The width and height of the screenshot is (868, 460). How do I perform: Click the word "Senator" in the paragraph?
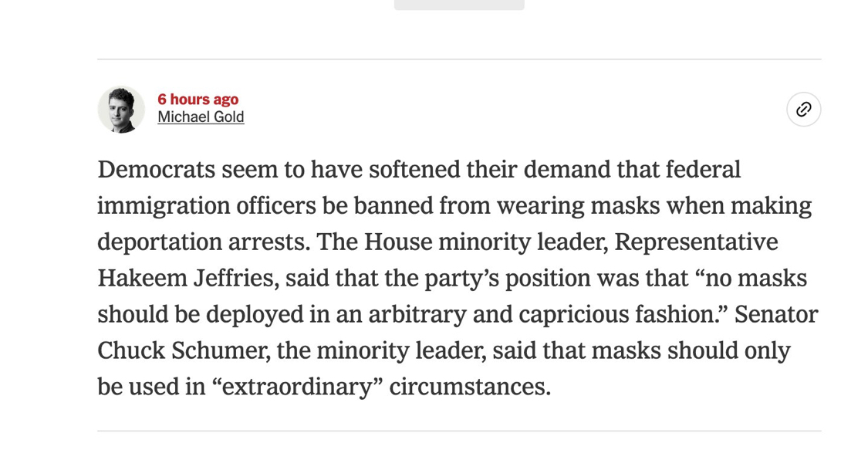tap(775, 314)
